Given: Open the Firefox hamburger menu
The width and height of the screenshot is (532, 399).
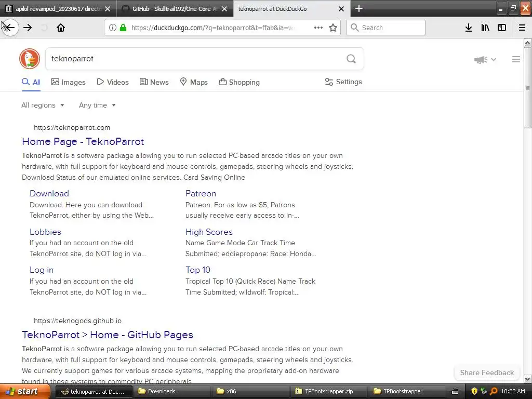Looking at the screenshot, I should [x=522, y=28].
